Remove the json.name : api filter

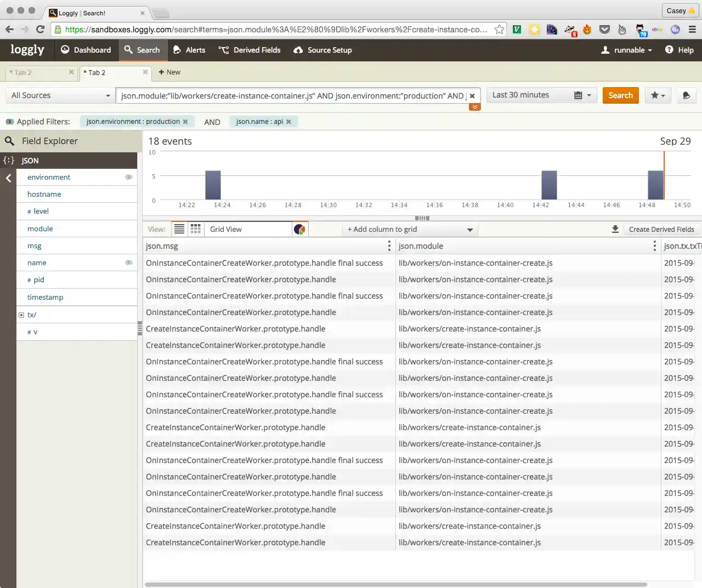point(288,122)
